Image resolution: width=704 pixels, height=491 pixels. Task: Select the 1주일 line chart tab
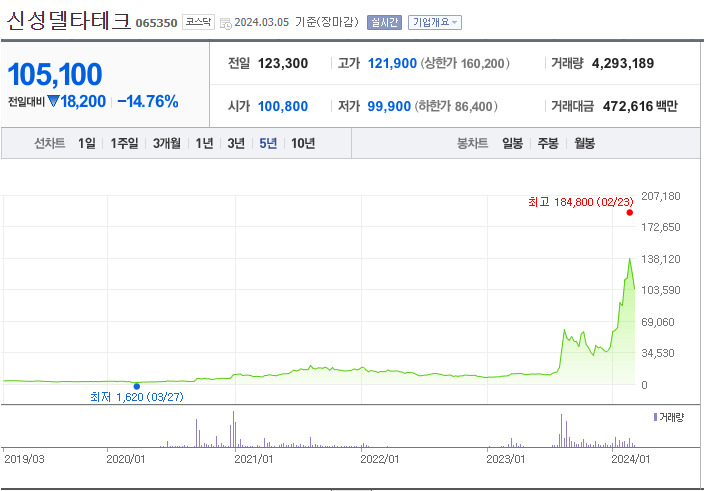pyautogui.click(x=124, y=143)
